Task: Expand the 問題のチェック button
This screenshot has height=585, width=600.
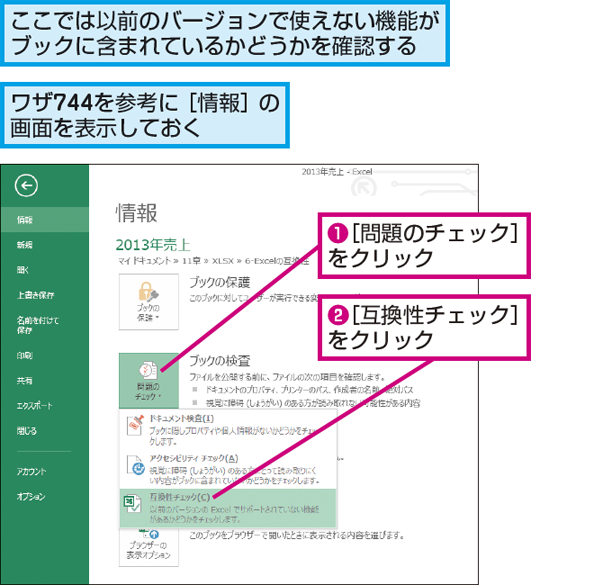Action: click(148, 378)
